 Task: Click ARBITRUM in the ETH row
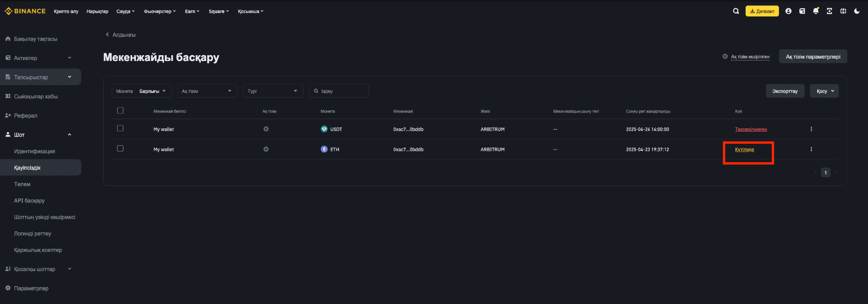(493, 150)
